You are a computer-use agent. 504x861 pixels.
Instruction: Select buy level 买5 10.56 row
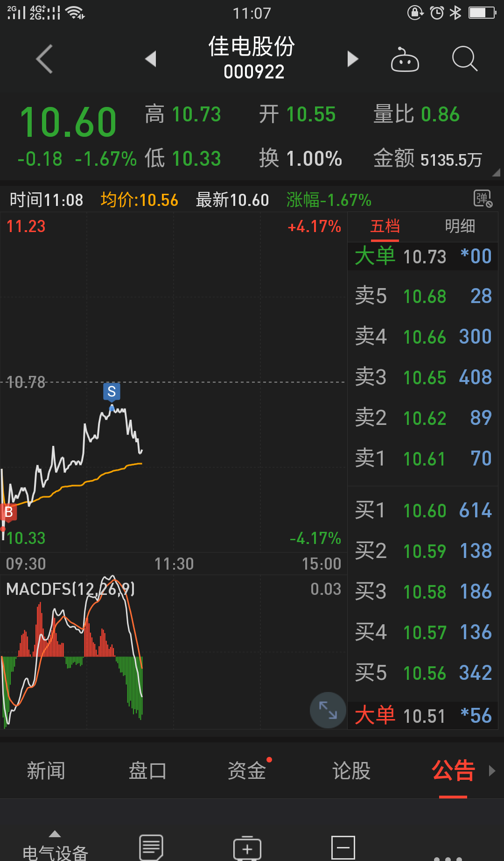[x=423, y=673]
